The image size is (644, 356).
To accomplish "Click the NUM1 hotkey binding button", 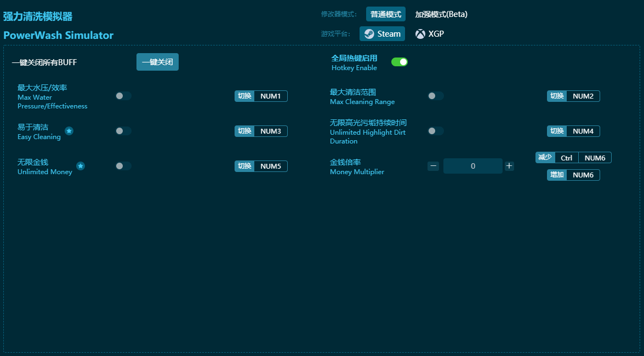I will point(270,96).
